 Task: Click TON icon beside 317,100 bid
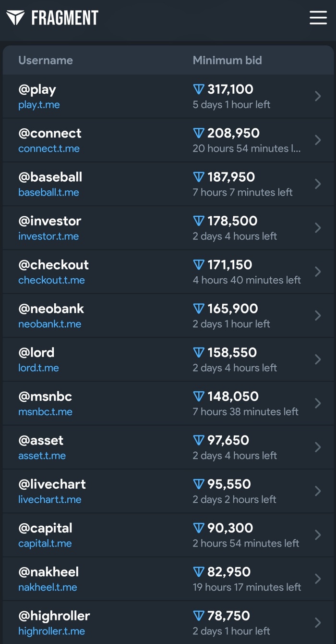coord(199,89)
